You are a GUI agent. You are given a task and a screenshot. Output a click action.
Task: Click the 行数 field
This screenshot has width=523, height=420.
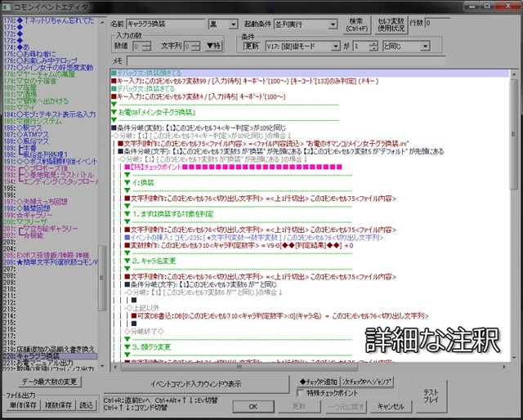pos(437,23)
